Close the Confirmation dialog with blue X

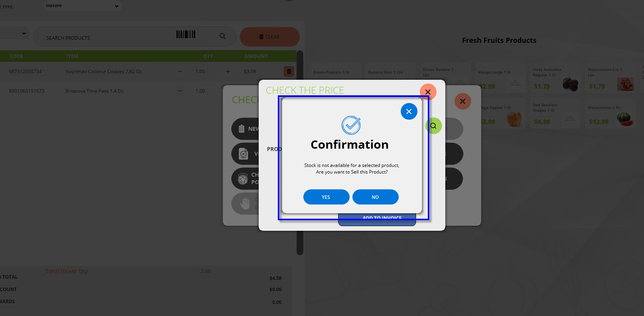click(409, 111)
